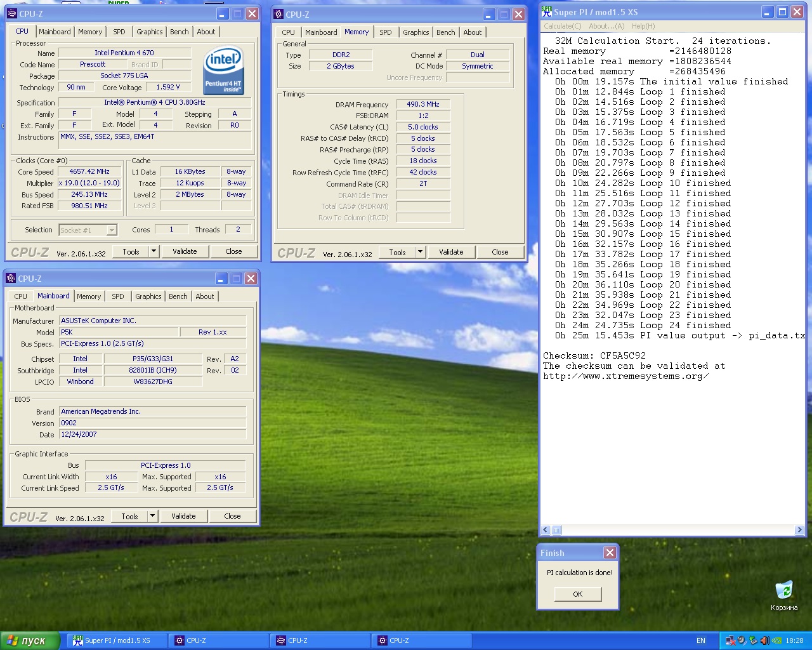Click the Intel Pentium 4 HT logo
812x650 pixels.
(x=224, y=71)
